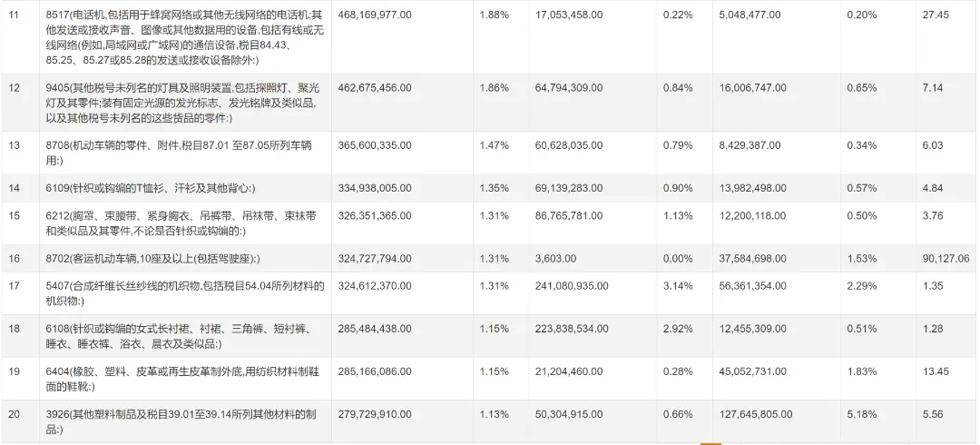
Task: Click the 127,645,805.00 amount in row 20
Action: 756,414
